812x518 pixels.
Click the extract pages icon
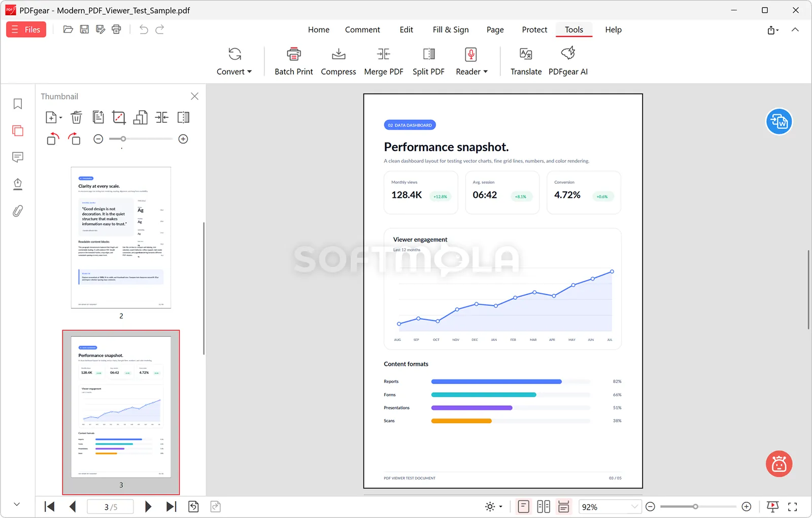[98, 118]
